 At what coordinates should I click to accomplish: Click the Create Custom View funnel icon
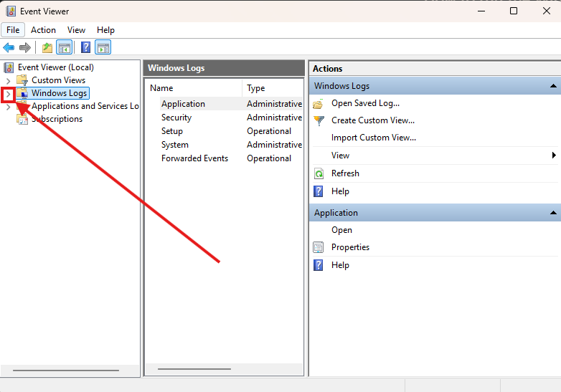[x=319, y=121]
